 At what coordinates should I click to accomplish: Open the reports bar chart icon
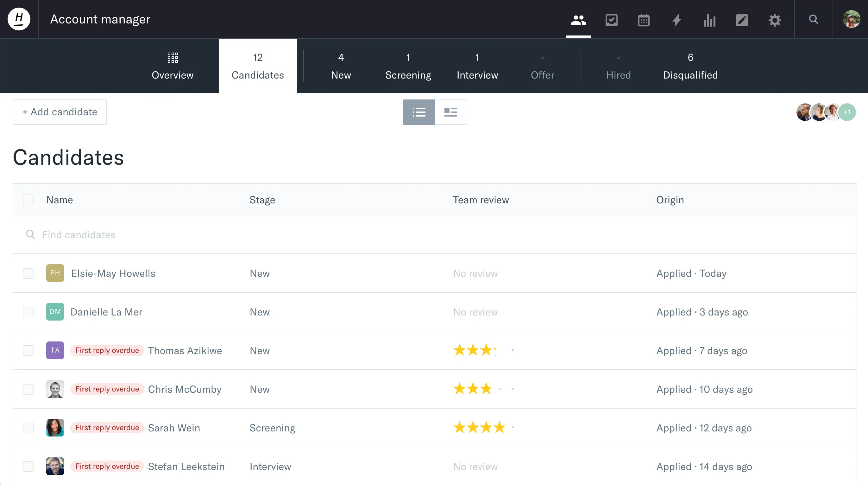[709, 20]
